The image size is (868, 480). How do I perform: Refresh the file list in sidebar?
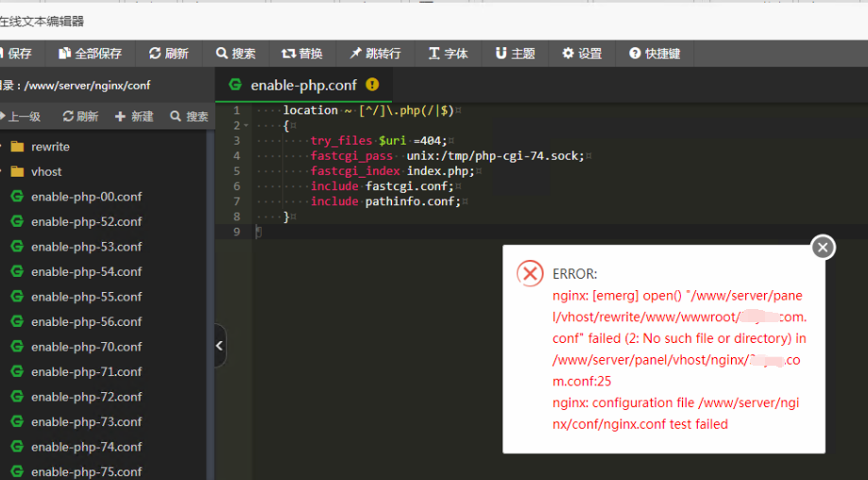tap(80, 117)
